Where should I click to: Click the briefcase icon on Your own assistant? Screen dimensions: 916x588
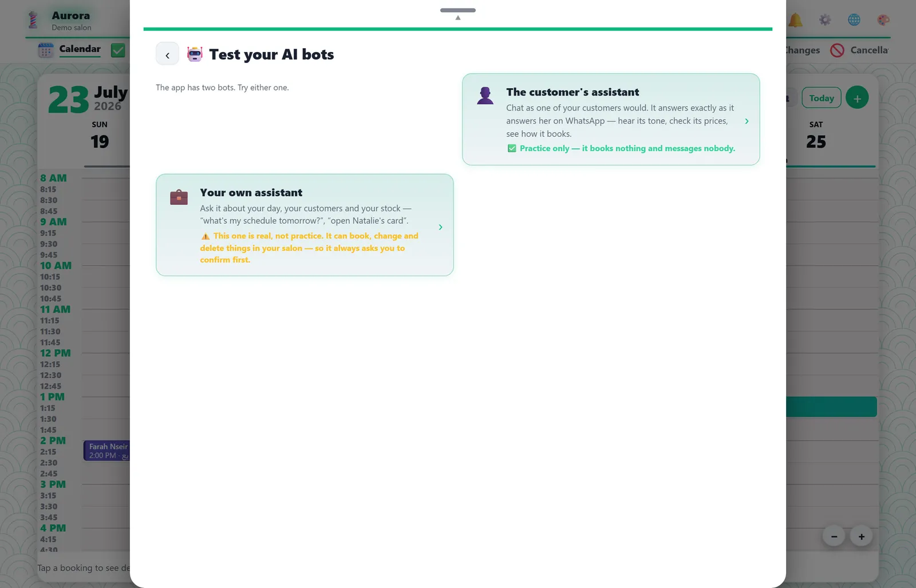coord(179,197)
